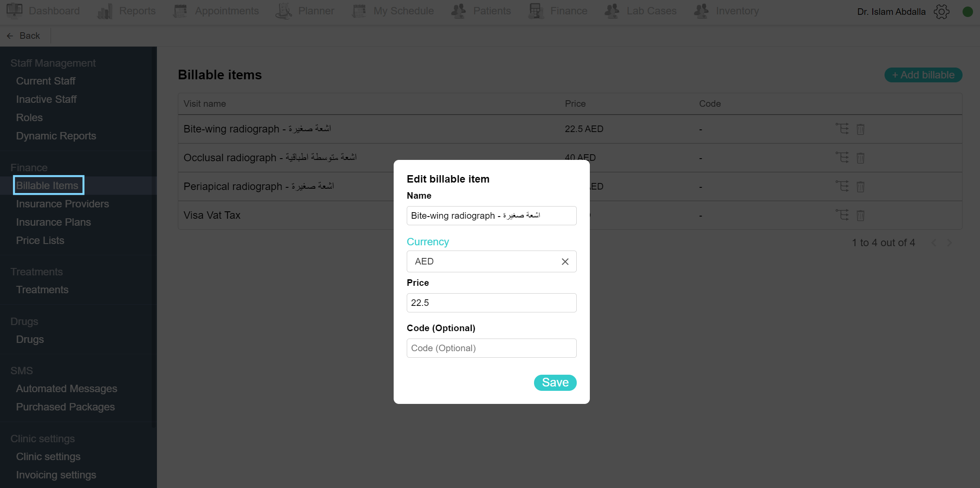Open Purchased Packages in sidebar
The height and width of the screenshot is (488, 980).
coord(65,407)
